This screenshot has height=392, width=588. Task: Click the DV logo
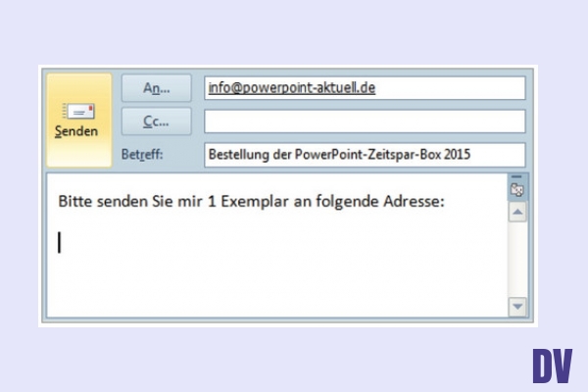pos(552,365)
